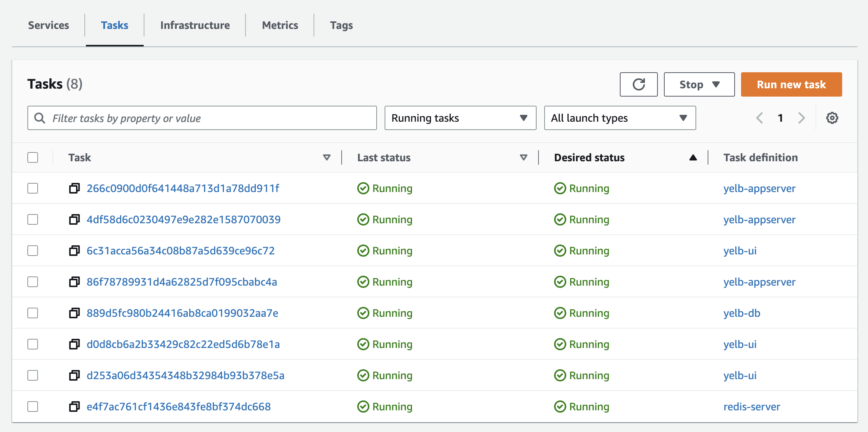The height and width of the screenshot is (432, 868).
Task: Check the box for task 266c0900d0f641448a713d1a78dd911f
Action: [x=33, y=188]
